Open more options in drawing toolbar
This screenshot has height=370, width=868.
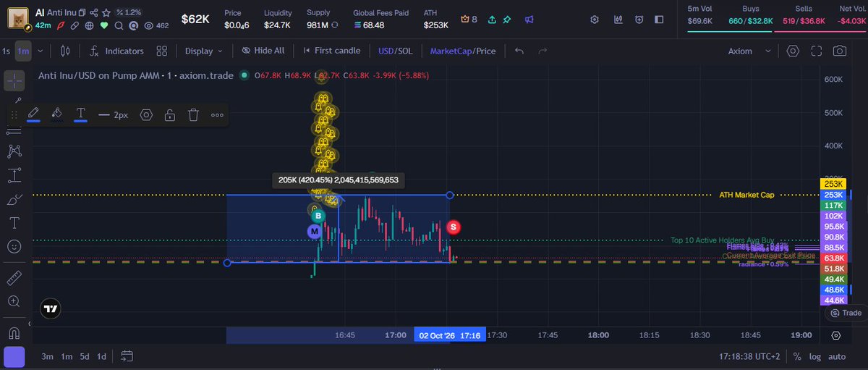(x=217, y=114)
